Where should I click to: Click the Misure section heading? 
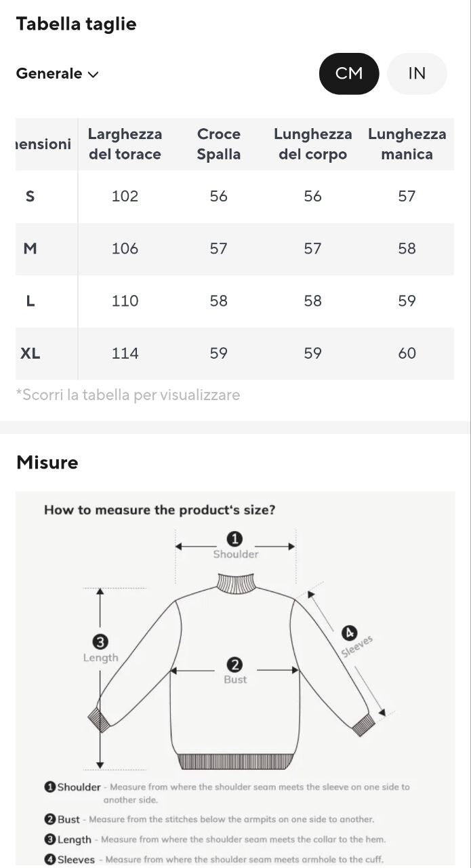tap(47, 462)
